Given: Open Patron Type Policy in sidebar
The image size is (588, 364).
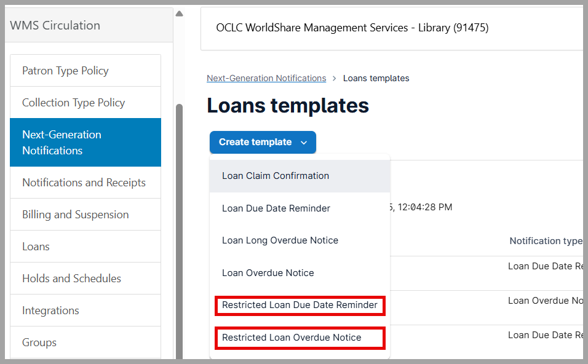Looking at the screenshot, I should click(65, 71).
